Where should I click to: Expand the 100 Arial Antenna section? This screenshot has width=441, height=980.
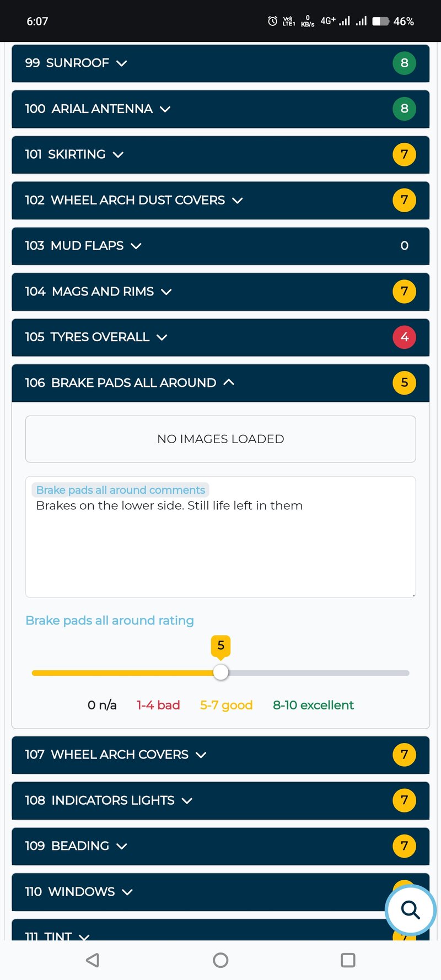tap(220, 109)
